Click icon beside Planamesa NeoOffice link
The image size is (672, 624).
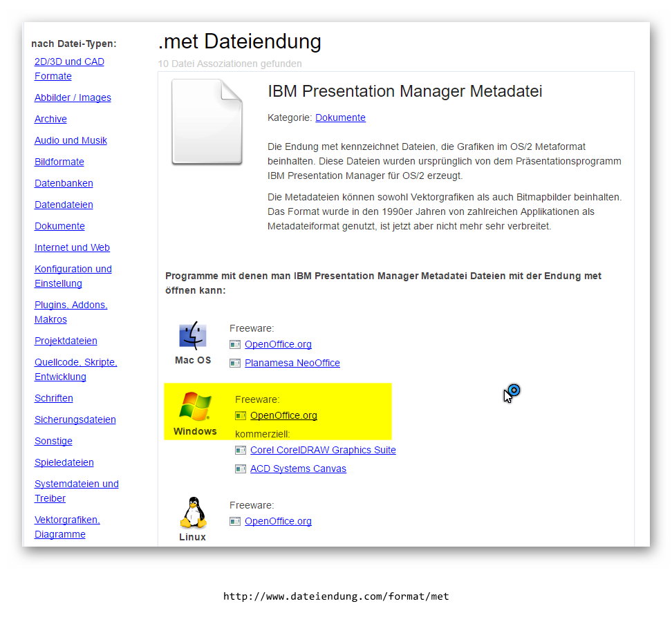(x=235, y=363)
